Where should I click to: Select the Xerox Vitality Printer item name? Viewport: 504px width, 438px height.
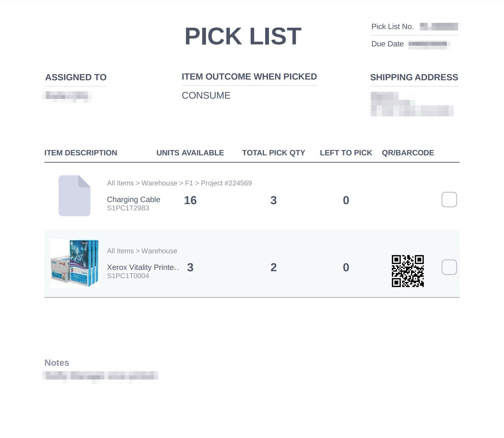[x=143, y=267]
